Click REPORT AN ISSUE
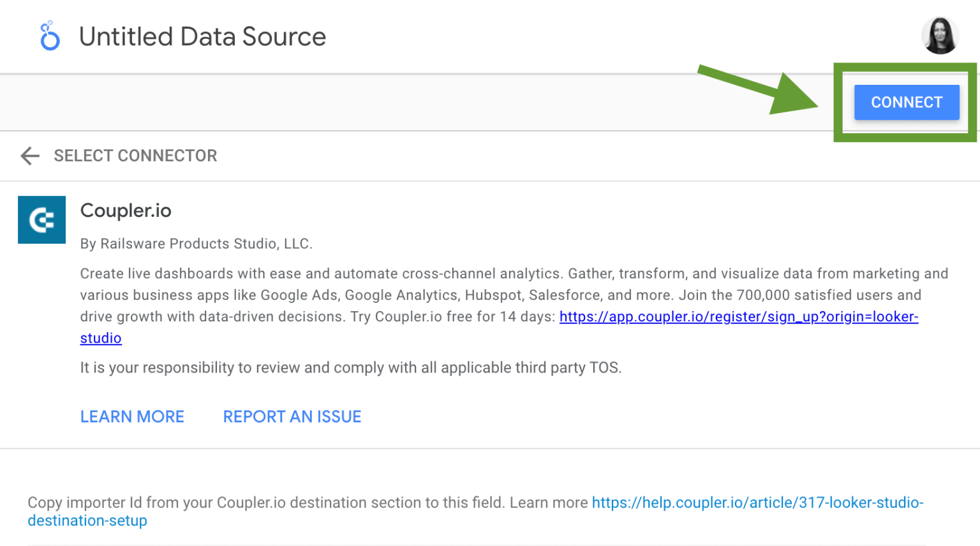 click(292, 416)
